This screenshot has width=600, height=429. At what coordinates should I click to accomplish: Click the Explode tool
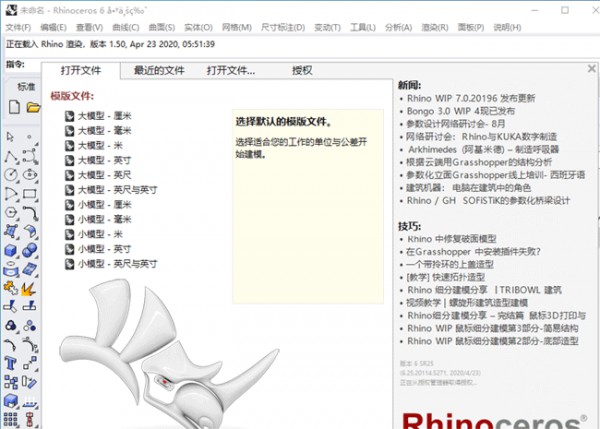click(29, 289)
